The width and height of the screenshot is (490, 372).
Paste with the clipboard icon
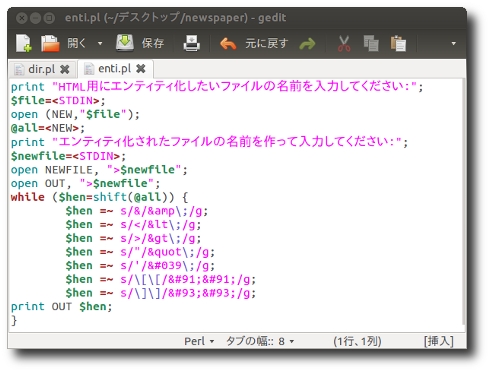point(398,43)
